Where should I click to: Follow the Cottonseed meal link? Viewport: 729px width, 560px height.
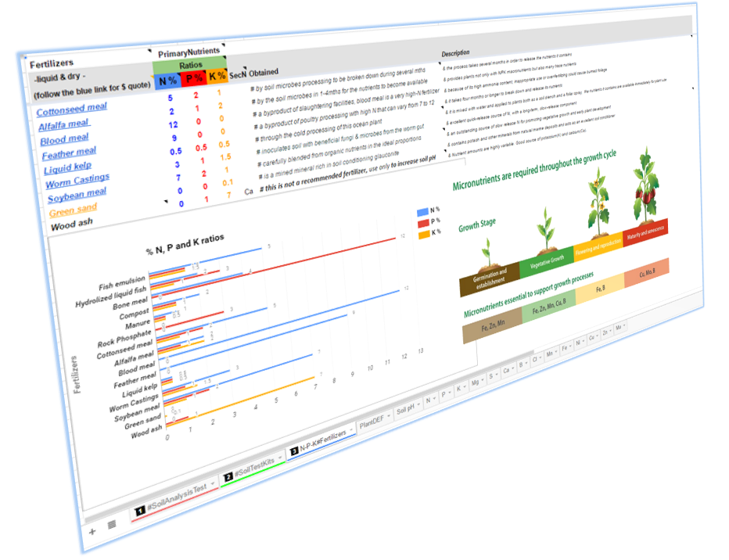[72, 109]
